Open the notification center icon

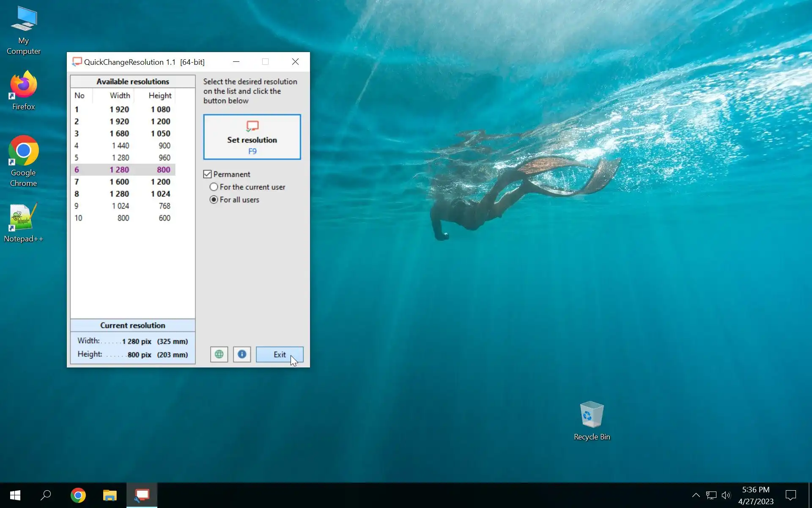pos(790,495)
